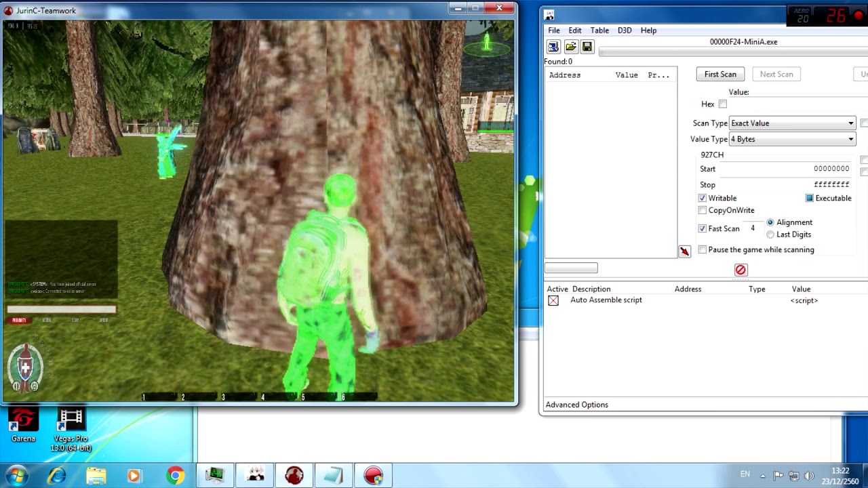Click the EN language indicator
The image size is (868, 488).
point(745,474)
